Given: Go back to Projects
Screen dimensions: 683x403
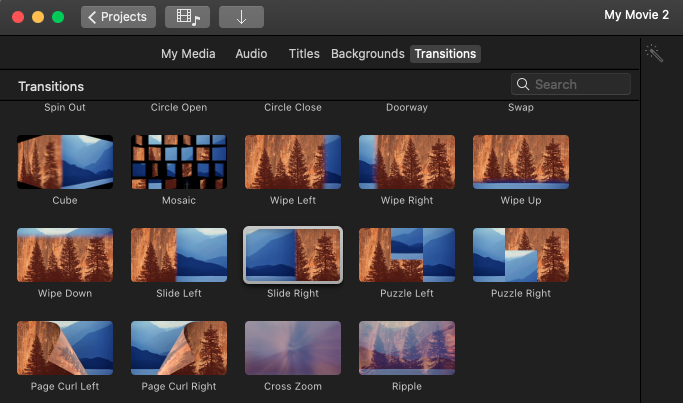Looking at the screenshot, I should [118, 17].
